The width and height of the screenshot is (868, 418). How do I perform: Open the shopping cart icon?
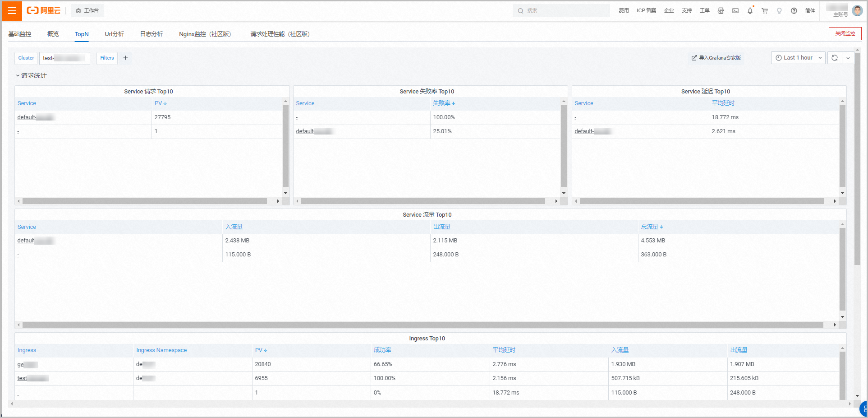(765, 10)
